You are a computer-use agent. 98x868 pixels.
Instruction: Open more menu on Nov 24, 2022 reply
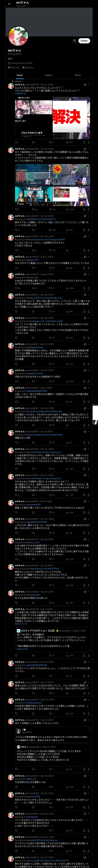(89, 236)
